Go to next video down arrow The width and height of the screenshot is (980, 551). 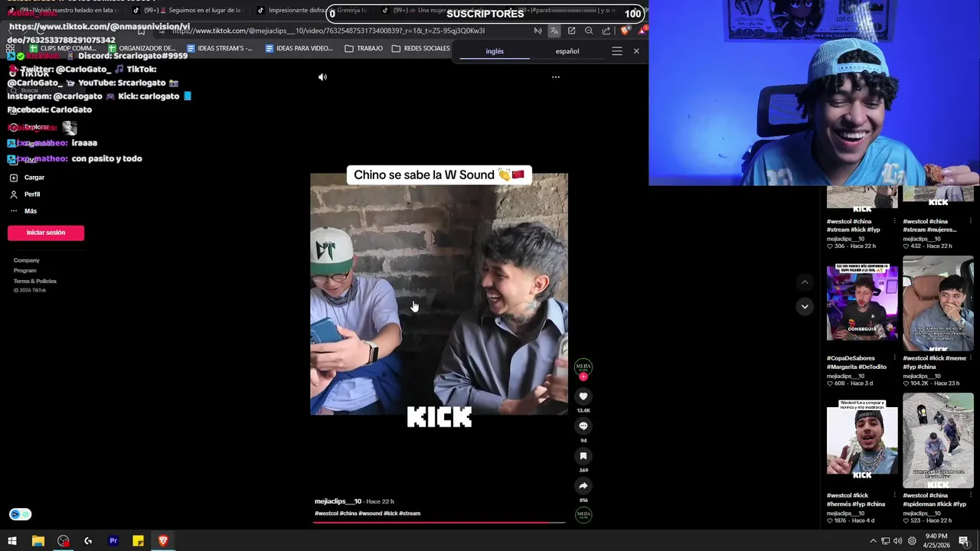[x=805, y=306]
